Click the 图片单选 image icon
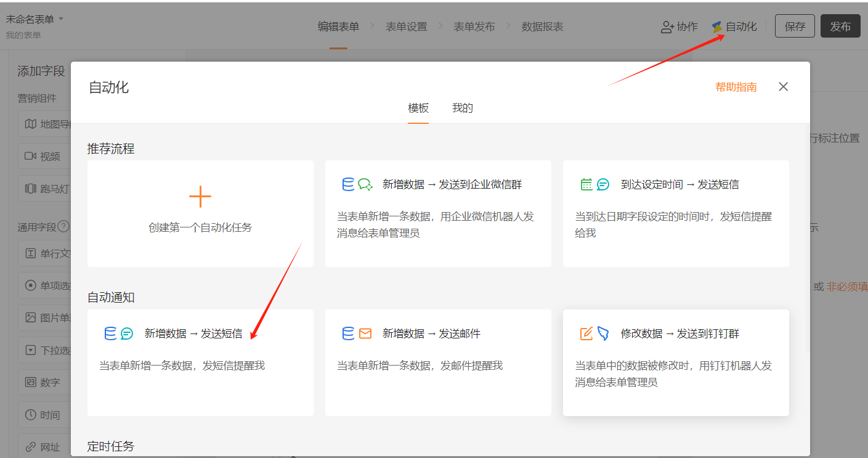This screenshot has height=458, width=868. pos(30,317)
